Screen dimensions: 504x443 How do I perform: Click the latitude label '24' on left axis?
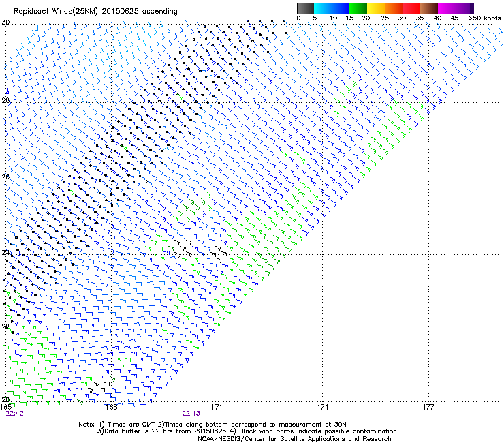tap(5, 253)
